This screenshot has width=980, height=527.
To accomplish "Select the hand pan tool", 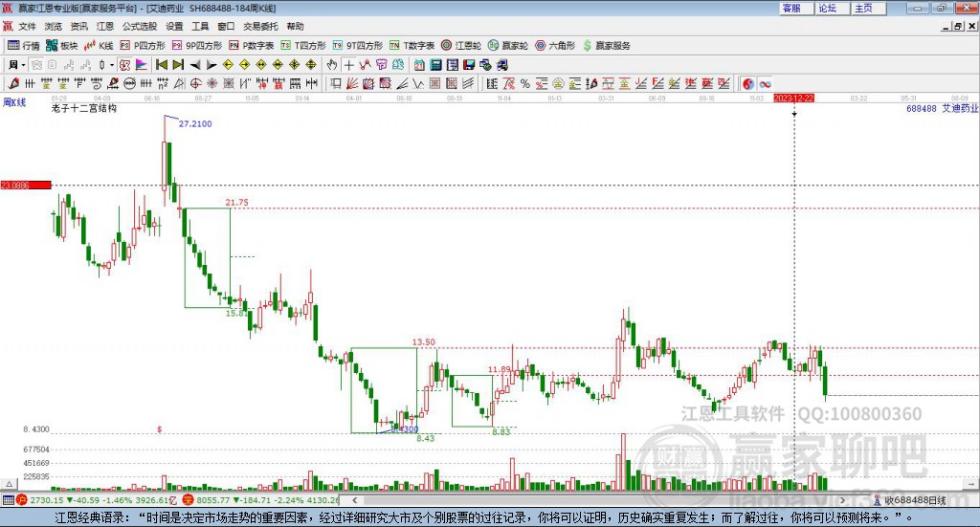I will pyautogui.click(x=332, y=65).
